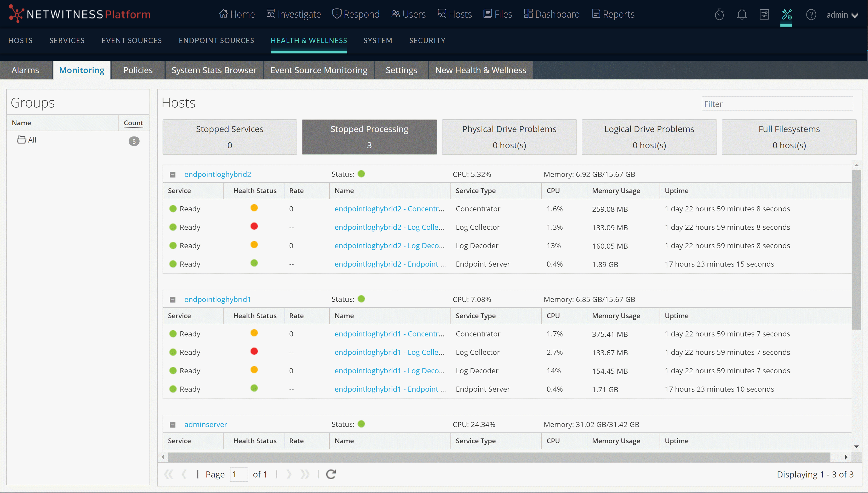Open Respond in top navigation
This screenshot has height=493, width=868.
click(356, 14)
